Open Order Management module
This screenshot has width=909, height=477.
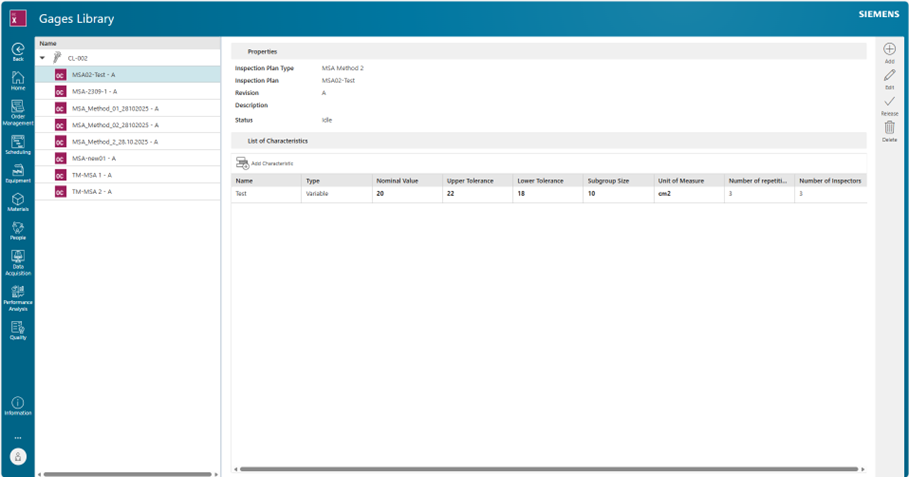point(18,109)
